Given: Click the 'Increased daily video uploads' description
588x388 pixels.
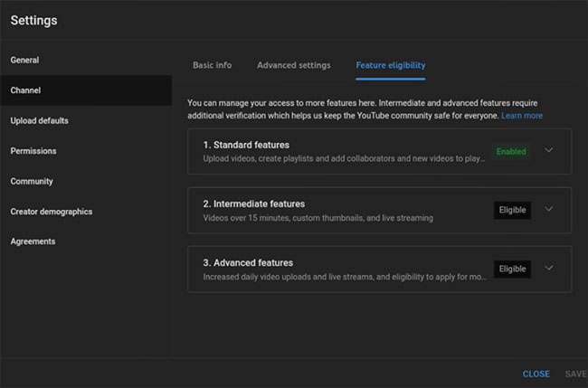Looking at the screenshot, I should click(345, 277).
